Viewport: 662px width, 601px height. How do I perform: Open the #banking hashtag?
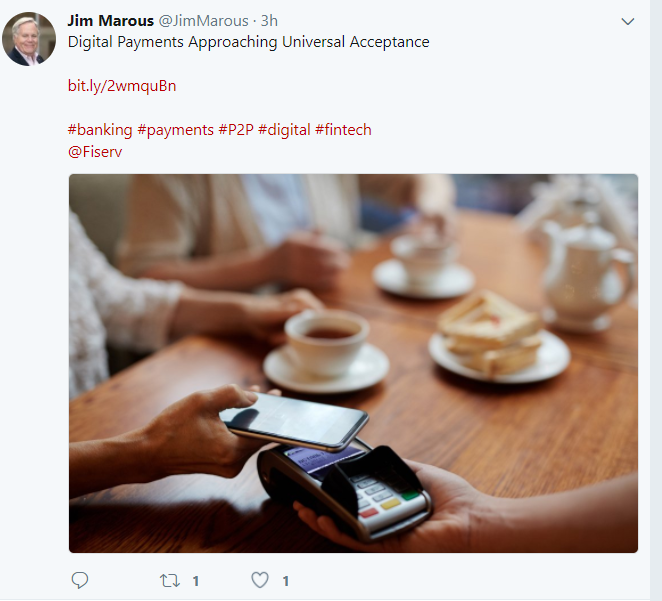click(100, 130)
